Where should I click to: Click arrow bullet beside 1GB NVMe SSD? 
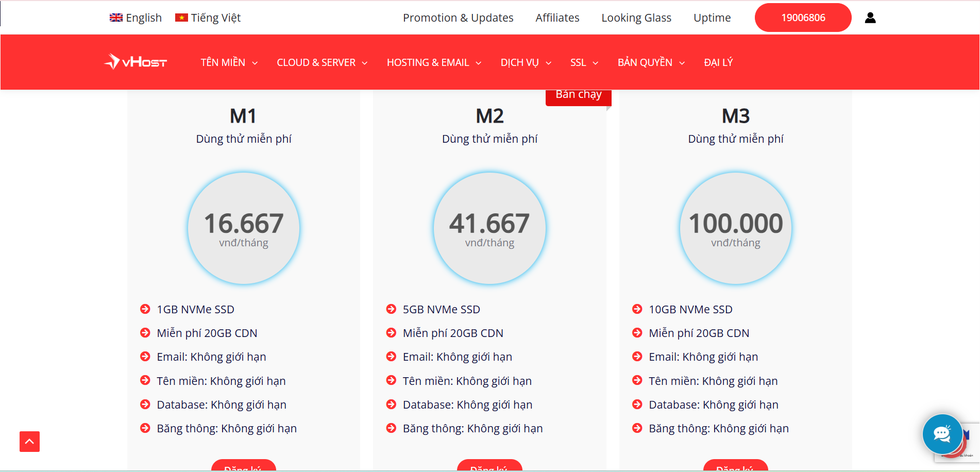(145, 309)
